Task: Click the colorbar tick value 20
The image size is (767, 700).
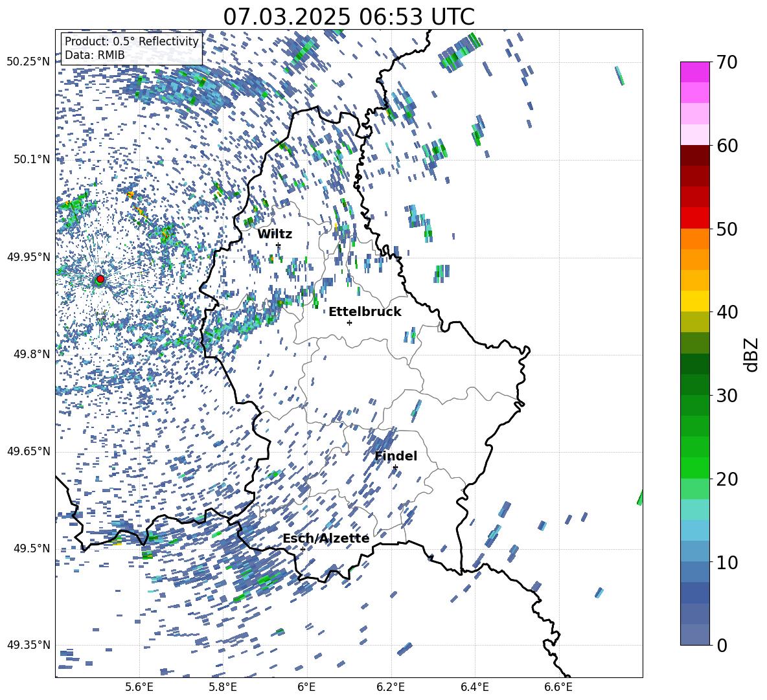Action: pyautogui.click(x=727, y=479)
